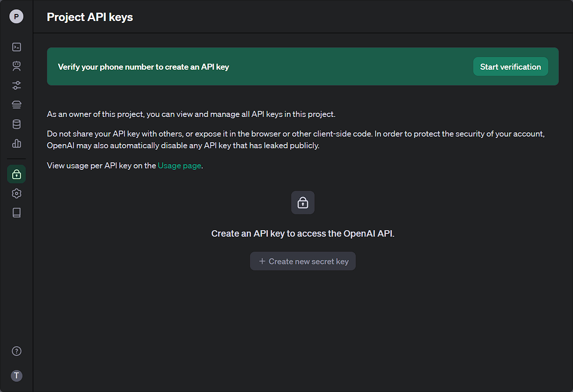Select the API keys lock icon in sidebar

pos(16,174)
